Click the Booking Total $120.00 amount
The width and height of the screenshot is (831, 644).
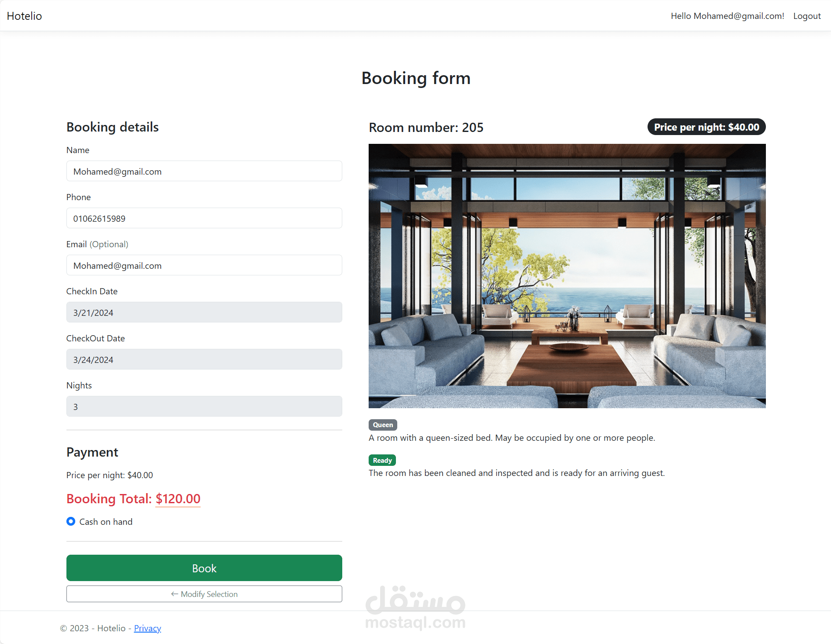click(x=178, y=499)
